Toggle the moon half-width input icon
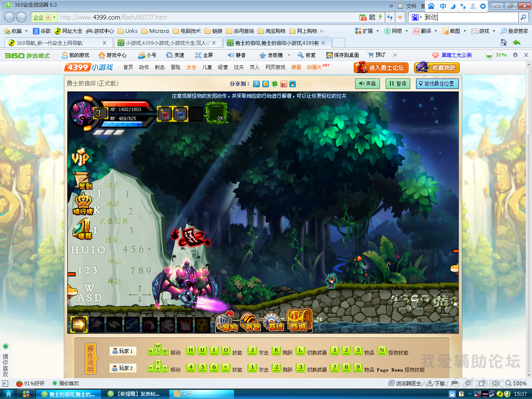 tap(453, 6)
